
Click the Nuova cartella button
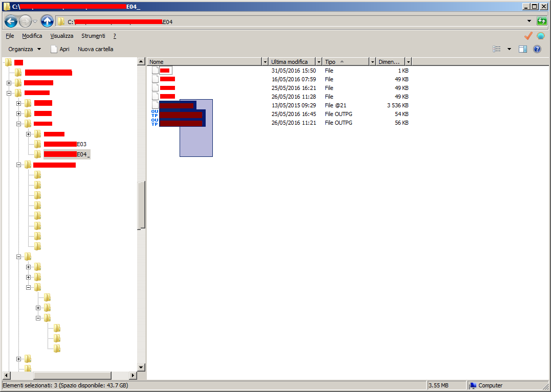pos(96,49)
